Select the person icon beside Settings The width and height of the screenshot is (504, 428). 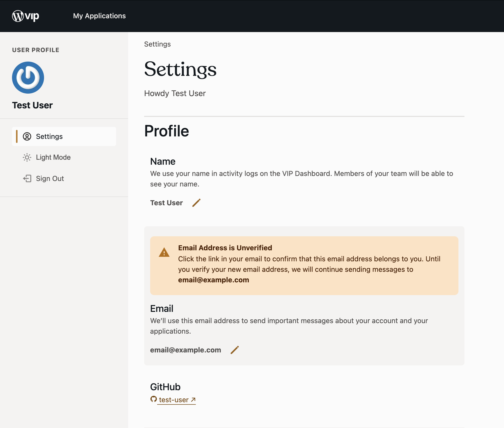[27, 136]
